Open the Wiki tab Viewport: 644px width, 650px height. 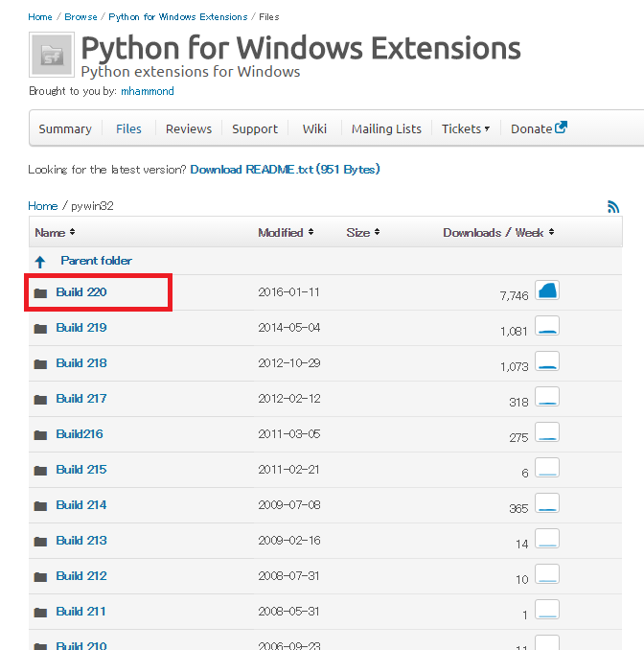click(314, 128)
